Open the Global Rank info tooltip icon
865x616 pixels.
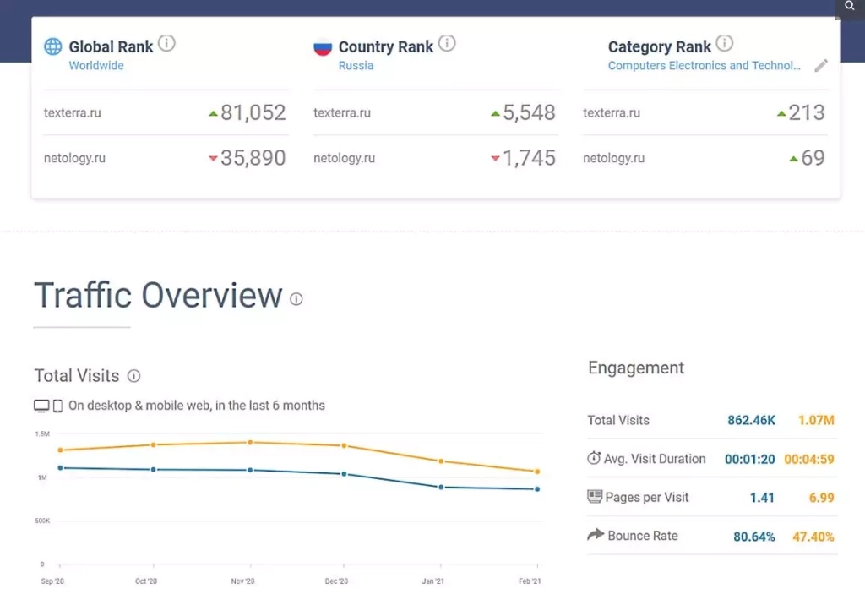(166, 43)
